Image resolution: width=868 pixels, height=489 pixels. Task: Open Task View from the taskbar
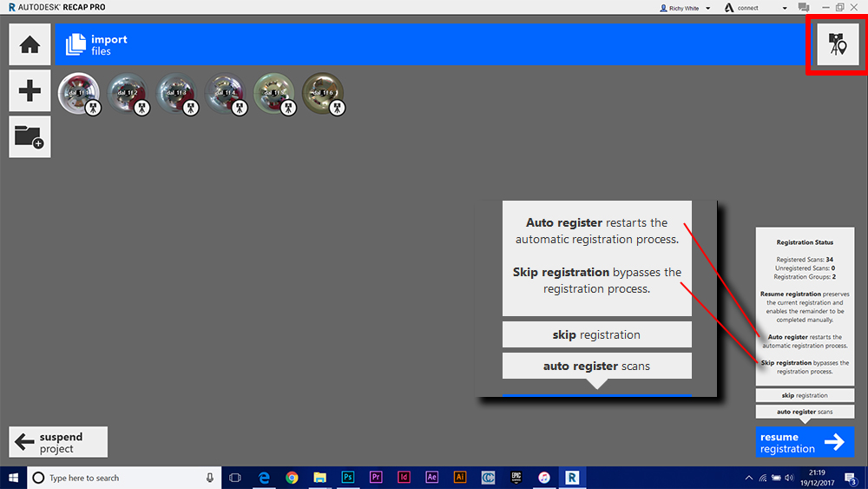tap(235, 478)
